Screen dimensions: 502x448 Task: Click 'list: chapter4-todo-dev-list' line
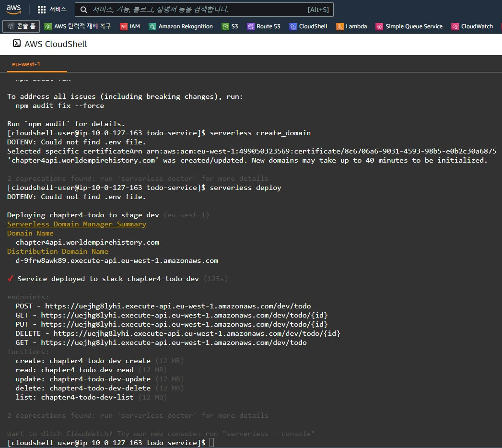click(x=75, y=398)
